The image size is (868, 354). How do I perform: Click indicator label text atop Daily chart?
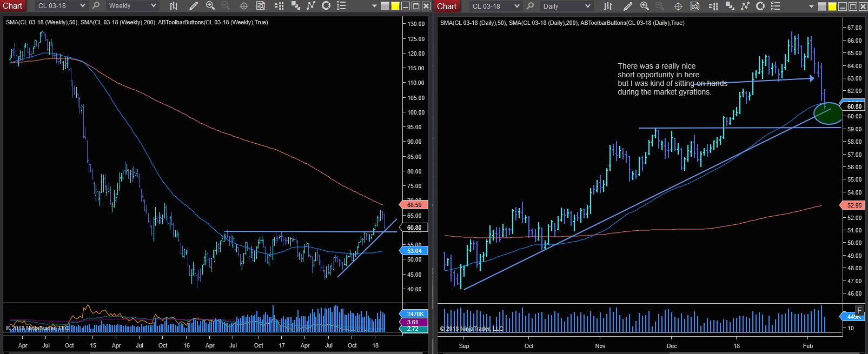click(562, 23)
